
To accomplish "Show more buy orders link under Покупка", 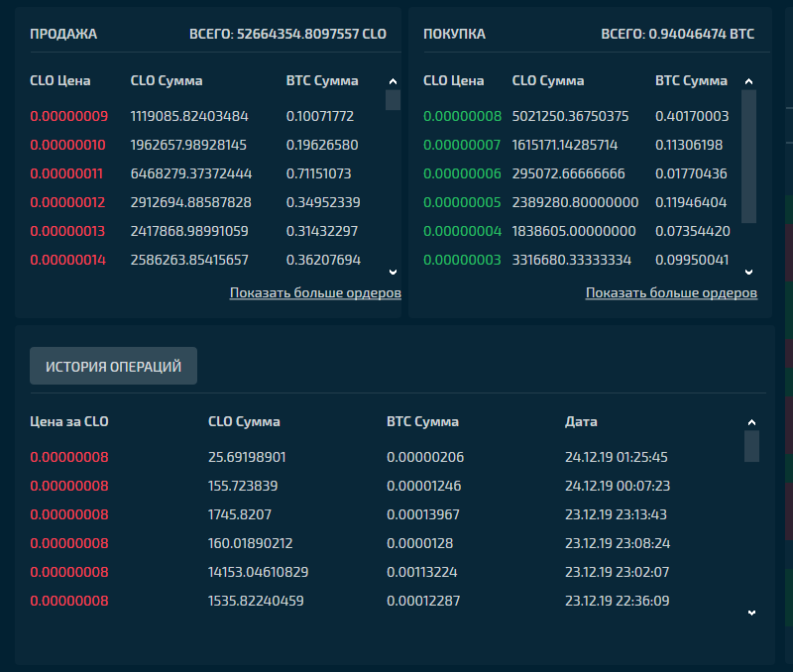I will point(671,292).
